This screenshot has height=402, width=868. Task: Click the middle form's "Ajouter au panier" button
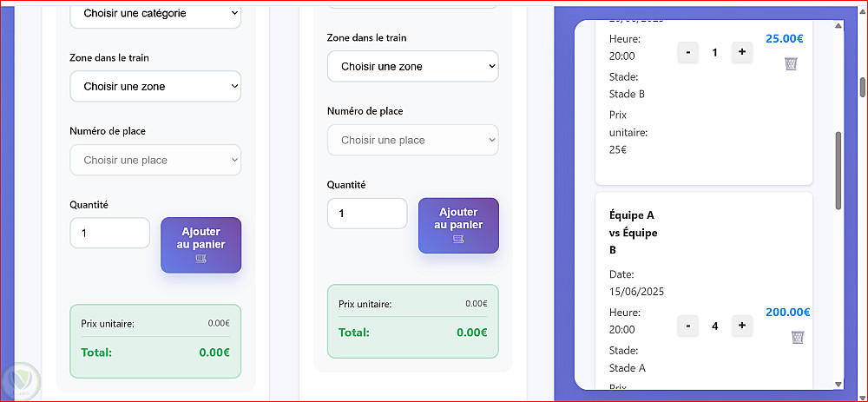[x=458, y=226]
